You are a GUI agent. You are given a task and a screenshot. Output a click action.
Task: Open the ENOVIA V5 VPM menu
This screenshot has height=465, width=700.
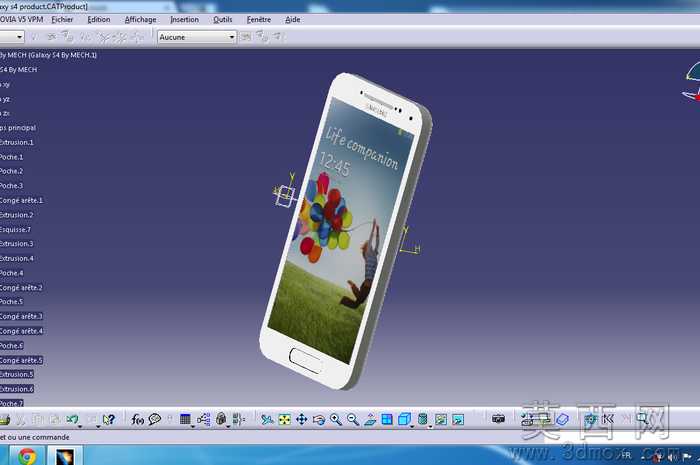point(21,20)
